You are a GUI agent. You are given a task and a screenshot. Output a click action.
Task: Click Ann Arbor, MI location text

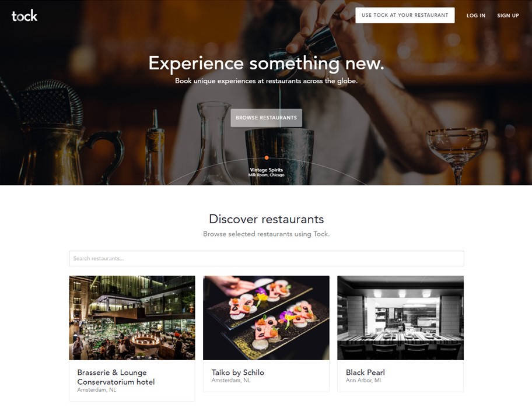point(363,380)
